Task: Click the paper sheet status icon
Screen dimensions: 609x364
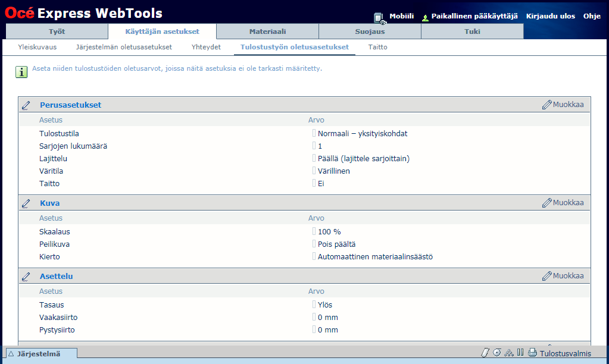Action: pyautogui.click(x=485, y=353)
